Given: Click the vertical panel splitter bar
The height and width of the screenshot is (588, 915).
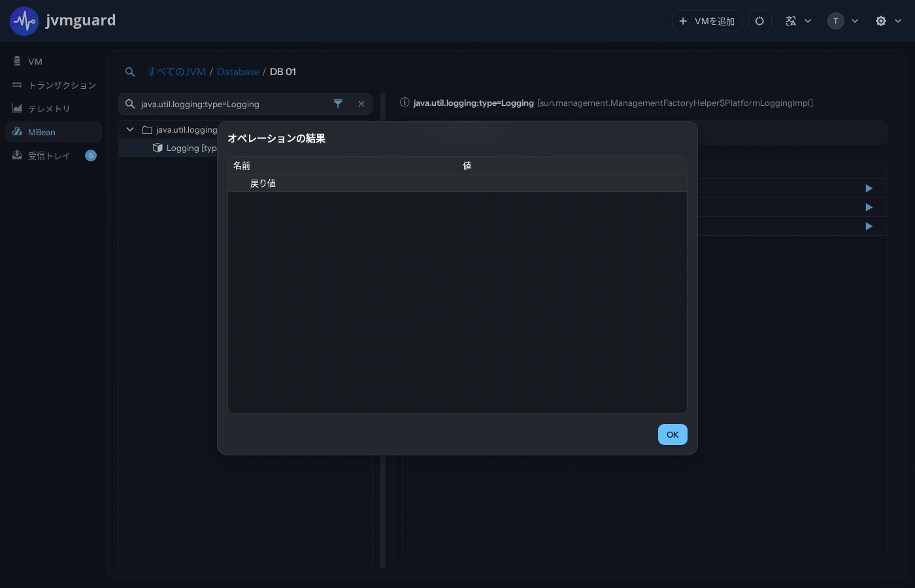Looking at the screenshot, I should (383, 330).
